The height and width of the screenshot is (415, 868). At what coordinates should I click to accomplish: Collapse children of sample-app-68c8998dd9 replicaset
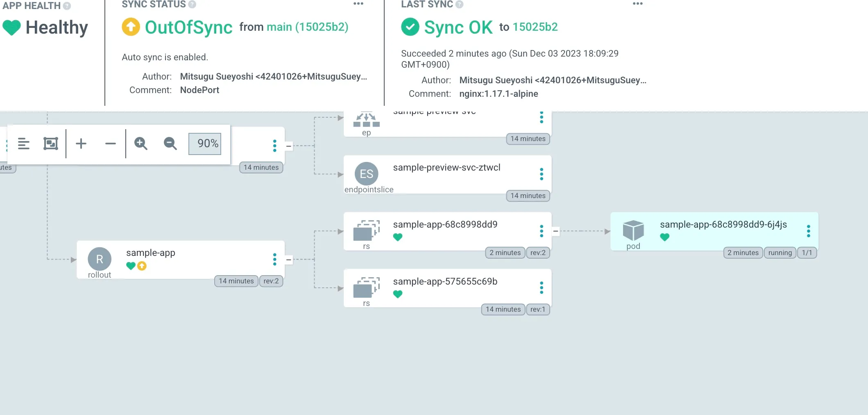coord(555,231)
